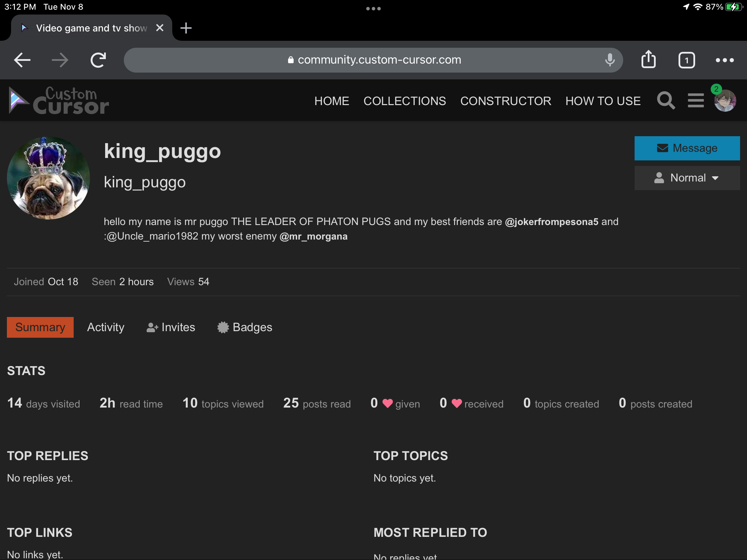Click the forum search magnifier icon
Viewport: 747px width, 560px height.
[666, 101]
